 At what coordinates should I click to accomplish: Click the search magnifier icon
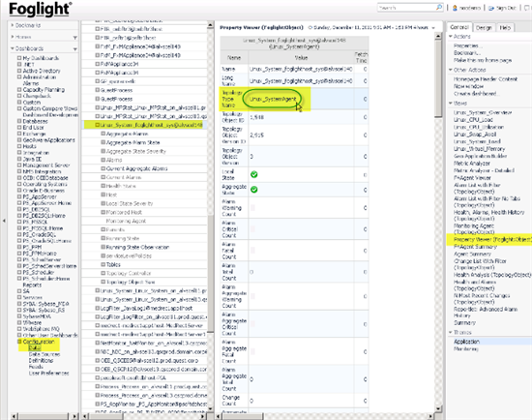[x=439, y=7]
